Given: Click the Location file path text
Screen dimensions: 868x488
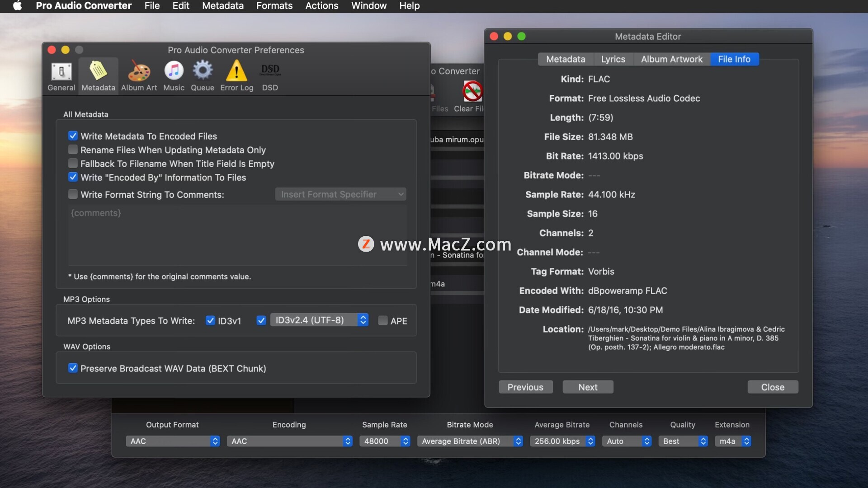Looking at the screenshot, I should 686,338.
